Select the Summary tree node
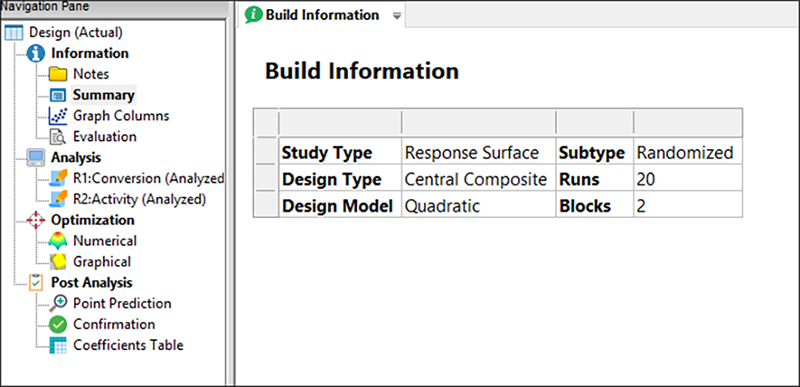Viewport: 800px width, 387px height. click(x=104, y=95)
